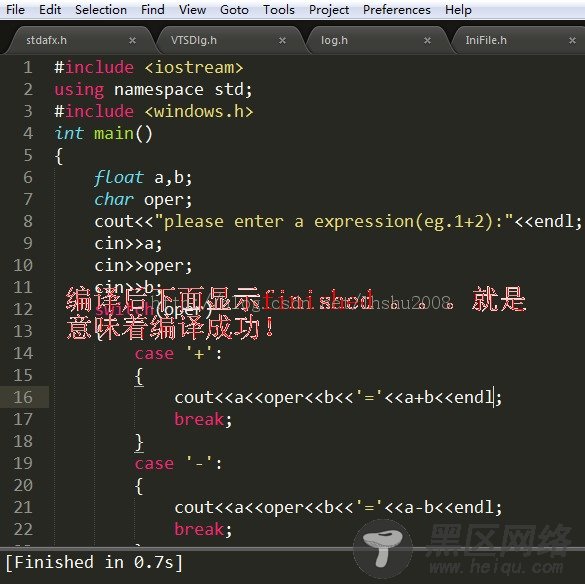Close the log.h tab
The height and width of the screenshot is (584, 585).
[427, 40]
